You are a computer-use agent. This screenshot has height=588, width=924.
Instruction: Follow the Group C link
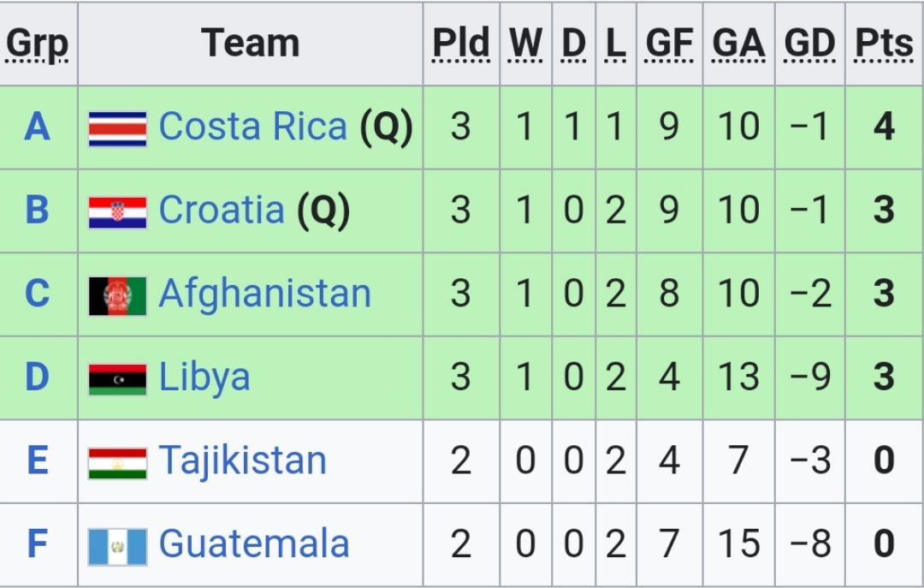point(37,294)
